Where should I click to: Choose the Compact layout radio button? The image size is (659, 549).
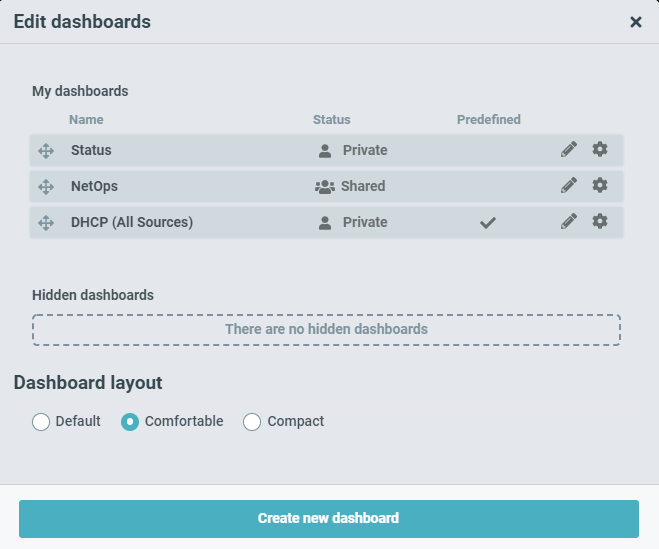pyautogui.click(x=252, y=422)
